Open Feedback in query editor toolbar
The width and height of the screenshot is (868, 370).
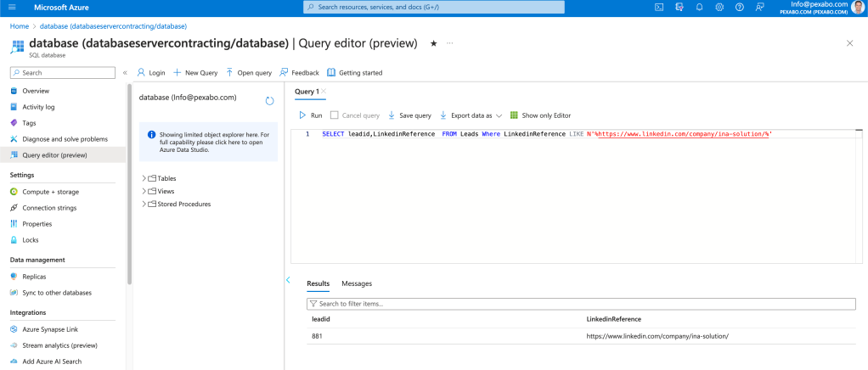299,72
